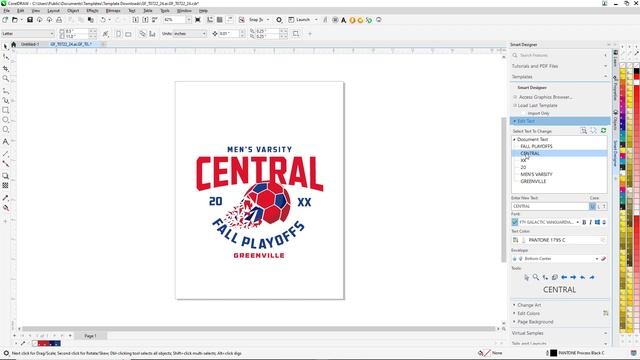Screen dimensions: 640x360
Task: Open the Effects menu
Action: (92, 11)
